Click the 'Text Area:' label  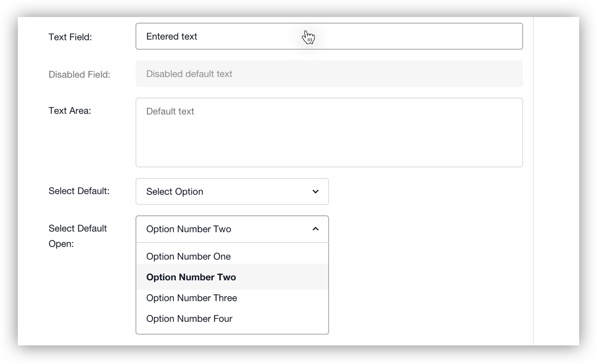click(70, 111)
